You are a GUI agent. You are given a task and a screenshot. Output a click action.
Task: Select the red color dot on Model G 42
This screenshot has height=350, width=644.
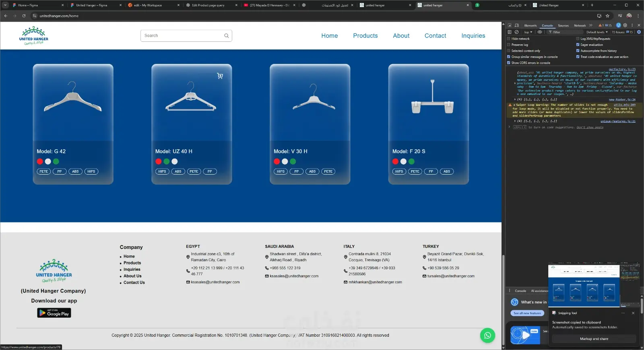(40, 161)
